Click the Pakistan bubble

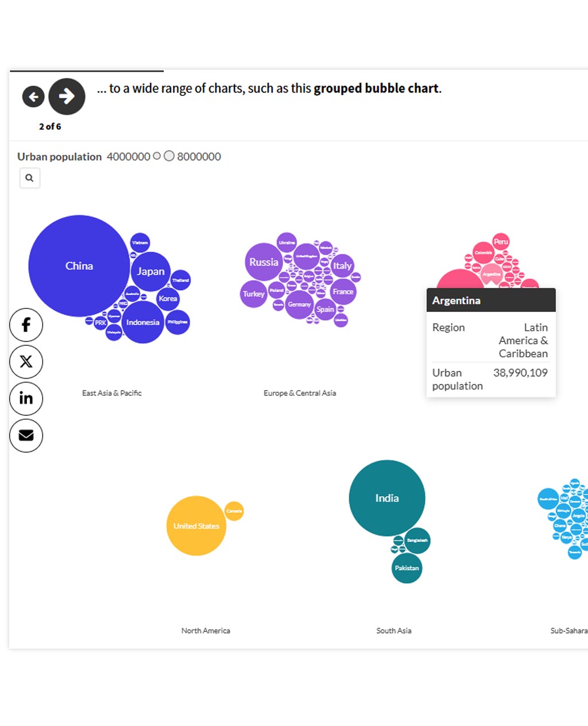(407, 568)
